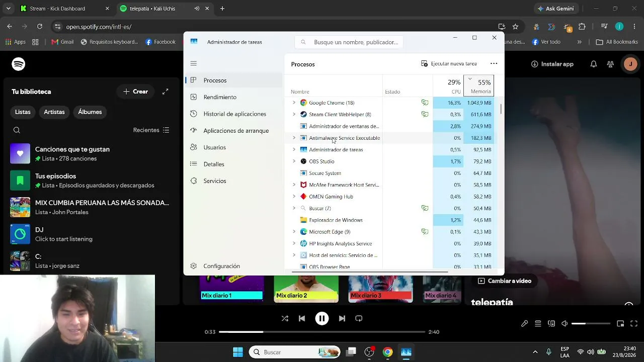Image resolution: width=644 pixels, height=362 pixels.
Task: Open Google Chrome from the taskbar
Action: coord(387,352)
